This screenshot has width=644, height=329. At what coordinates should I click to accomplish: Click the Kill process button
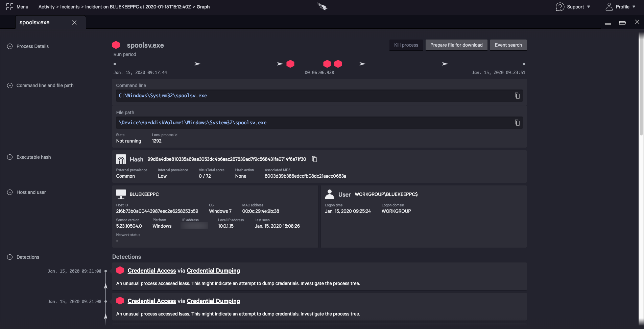pyautogui.click(x=406, y=45)
